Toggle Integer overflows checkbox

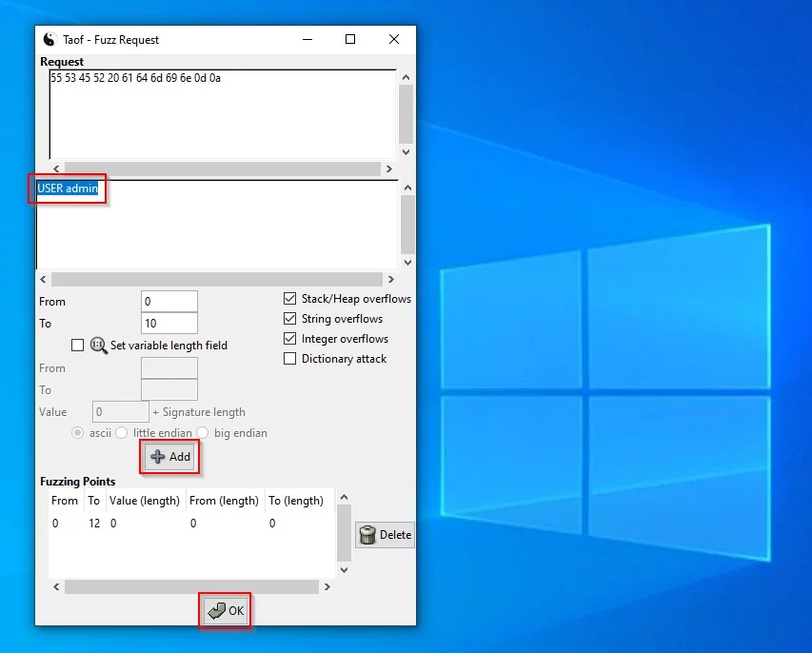coord(290,339)
